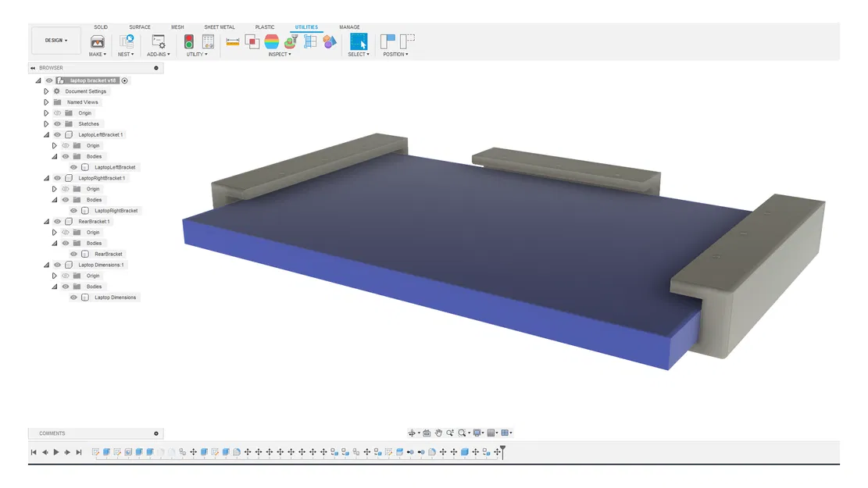Collapse the BROWSER panel with double arrow

[x=33, y=68]
